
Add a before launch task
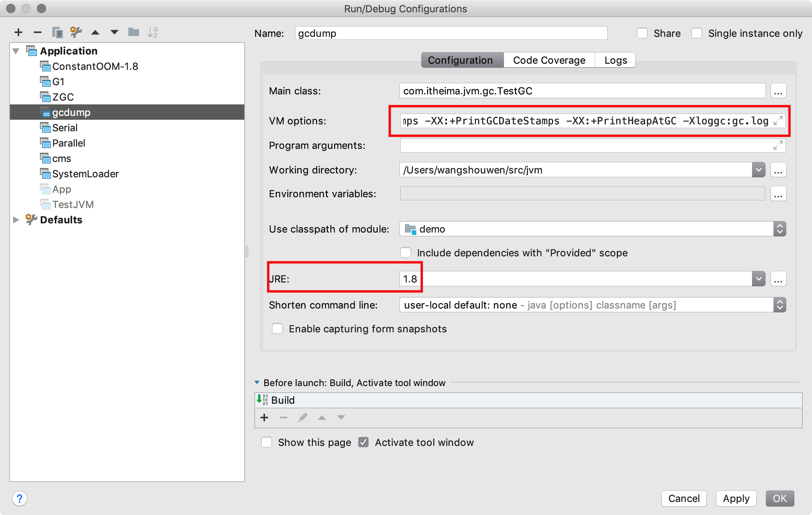tap(264, 418)
